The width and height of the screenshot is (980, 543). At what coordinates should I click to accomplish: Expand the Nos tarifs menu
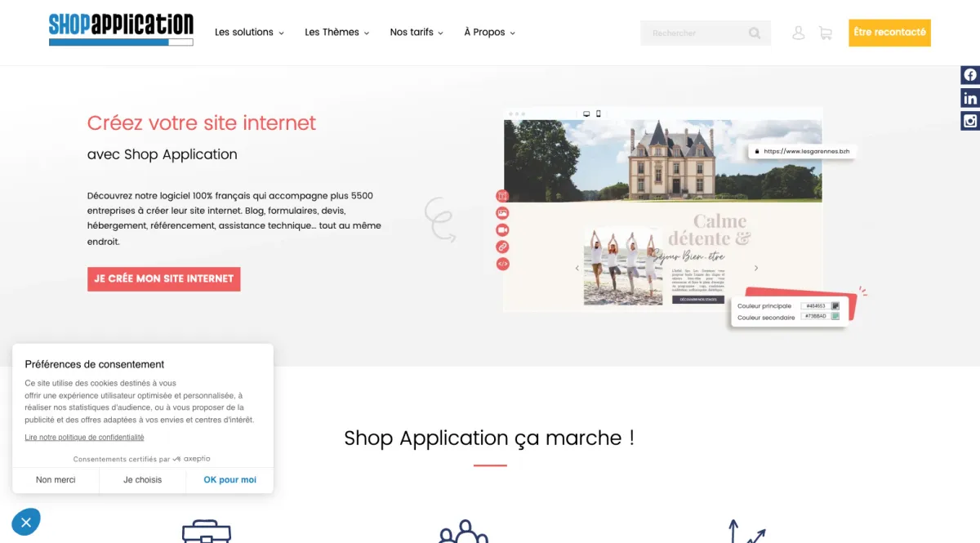416,33
